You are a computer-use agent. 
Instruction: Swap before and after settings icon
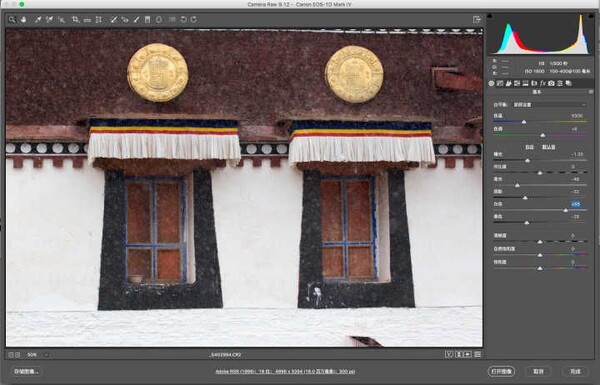pyautogui.click(x=459, y=354)
